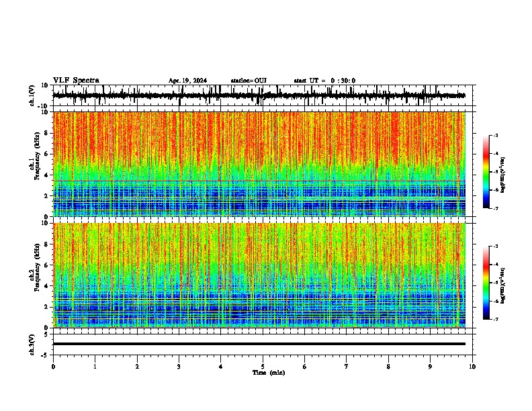The width and height of the screenshot is (532, 411).
Task: Click time axis tick label "1"
Action: pyautogui.click(x=95, y=367)
